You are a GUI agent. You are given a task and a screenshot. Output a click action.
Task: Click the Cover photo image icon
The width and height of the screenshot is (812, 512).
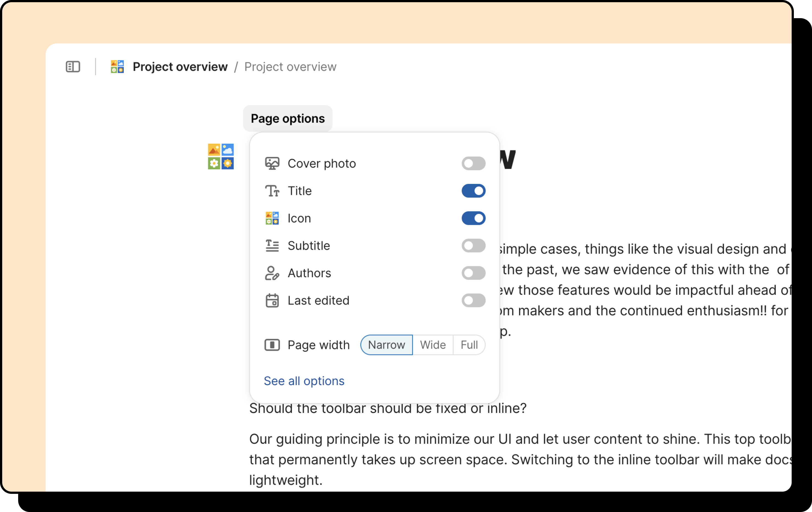(272, 163)
